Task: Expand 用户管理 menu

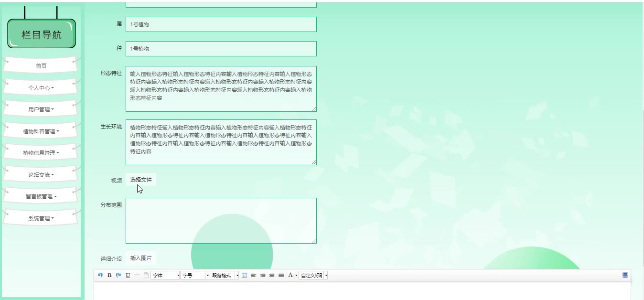Action: coord(41,109)
